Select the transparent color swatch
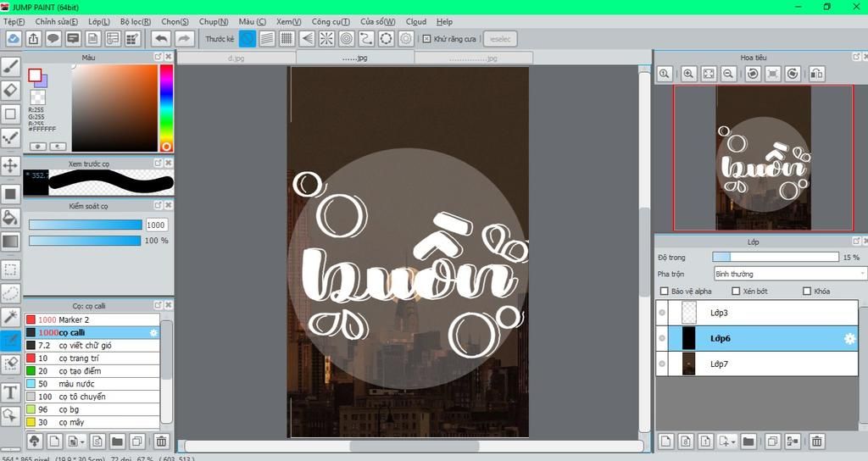Viewport: 868px width, 461px height. [37, 97]
